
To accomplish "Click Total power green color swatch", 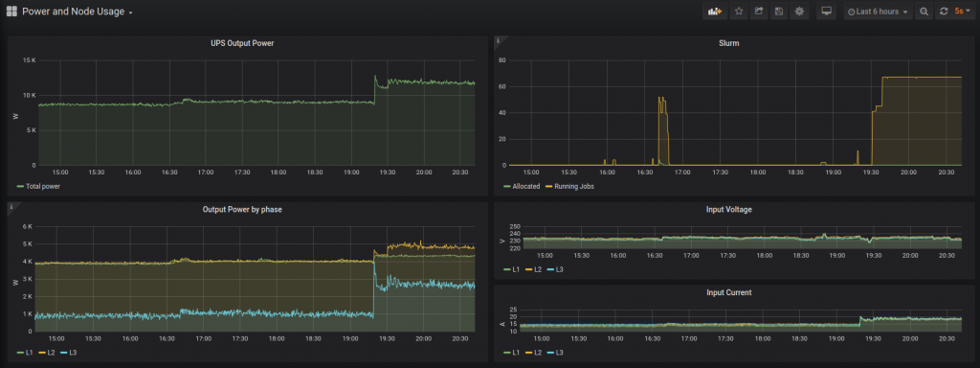I will tap(20, 186).
